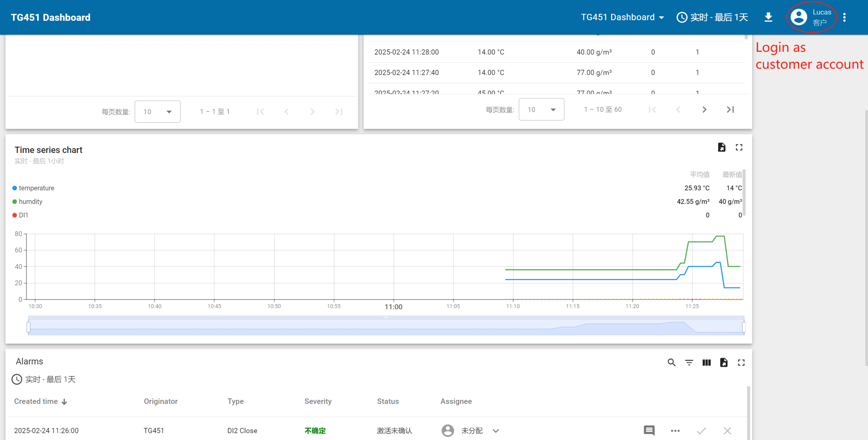Toggle DI1 series in chart legend
868x440 pixels.
tap(23, 215)
